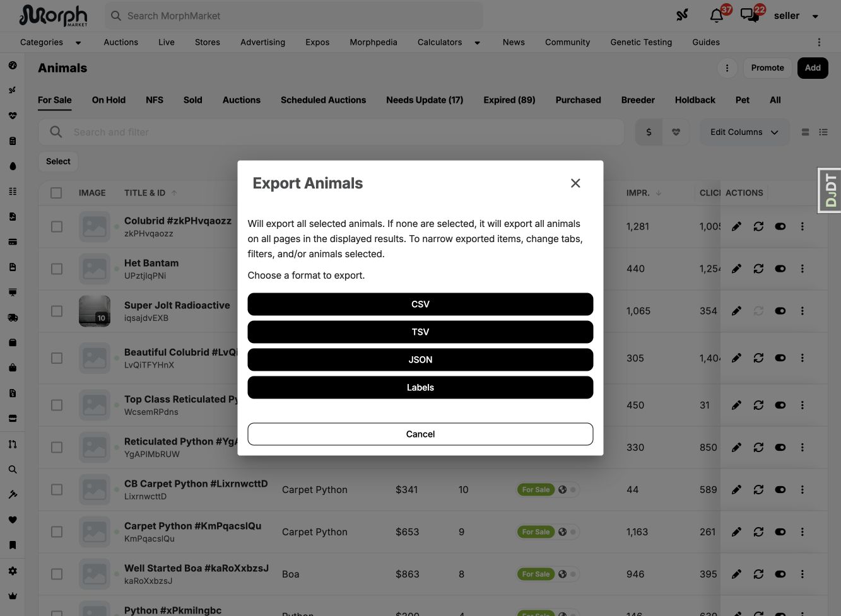Open the storefront icon in sidebar

tap(13, 419)
